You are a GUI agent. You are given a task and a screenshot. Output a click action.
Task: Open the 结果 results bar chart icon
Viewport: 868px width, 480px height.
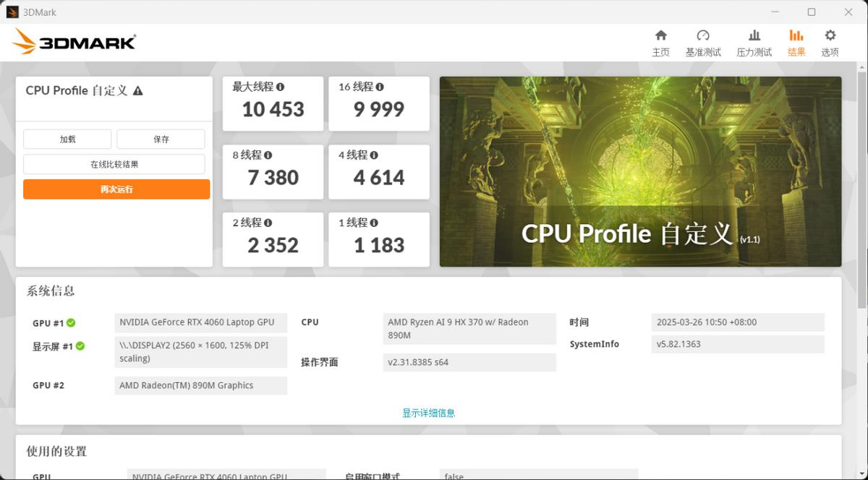point(796,35)
